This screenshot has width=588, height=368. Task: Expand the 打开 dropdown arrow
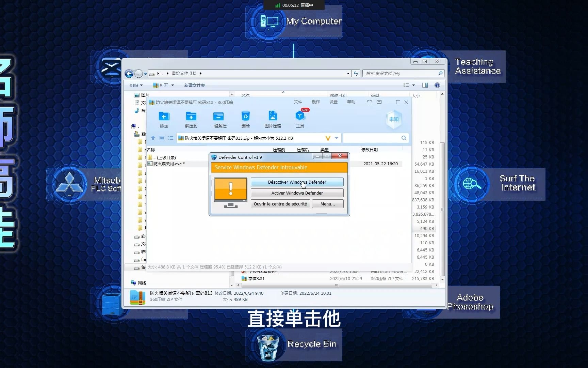(173, 85)
